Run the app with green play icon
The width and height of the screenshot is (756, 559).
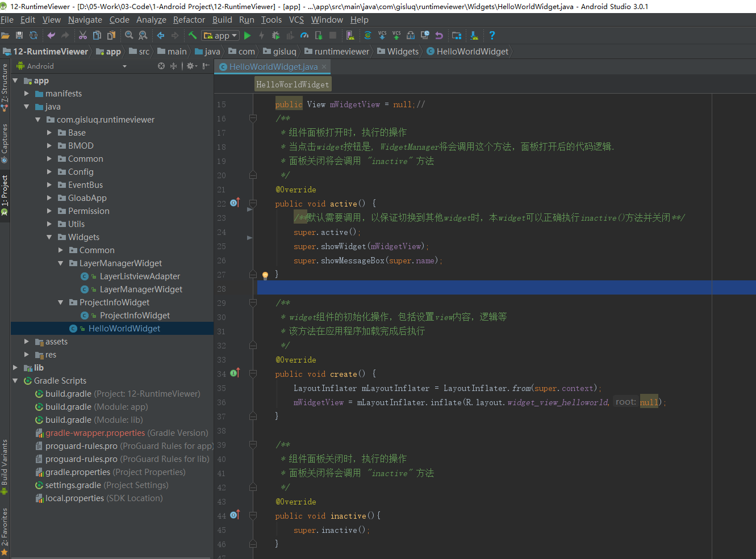click(x=248, y=35)
